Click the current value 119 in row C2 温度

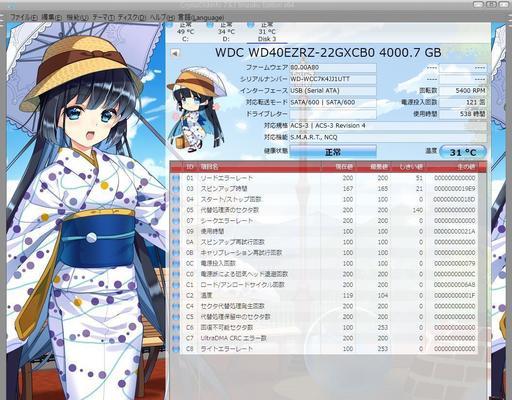[x=348, y=296]
